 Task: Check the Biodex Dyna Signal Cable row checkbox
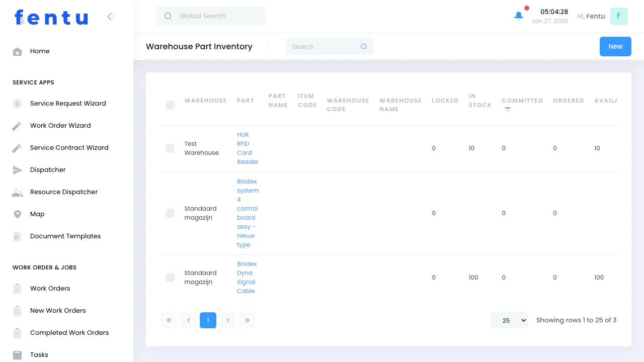coord(170,277)
